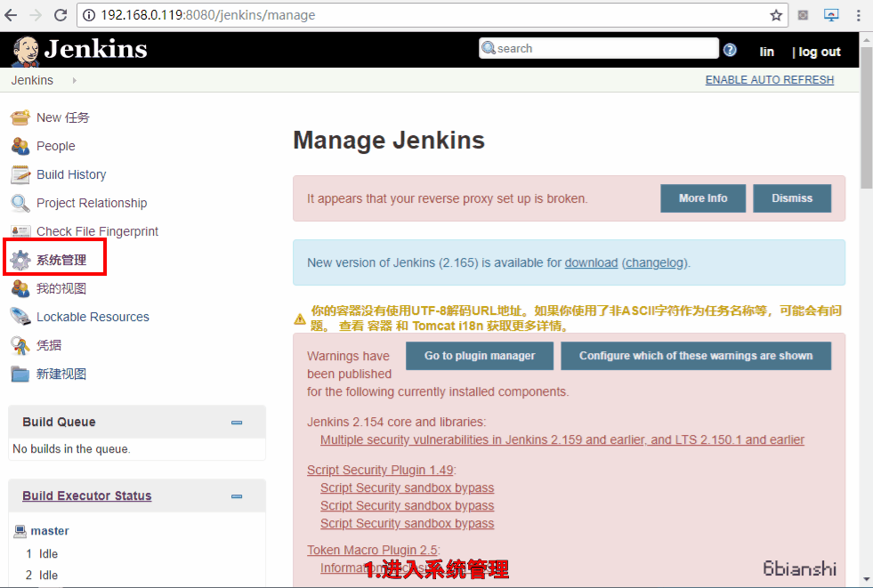Open 新建视图 in the sidebar
Screen dimensions: 873x588
pyautogui.click(x=61, y=374)
